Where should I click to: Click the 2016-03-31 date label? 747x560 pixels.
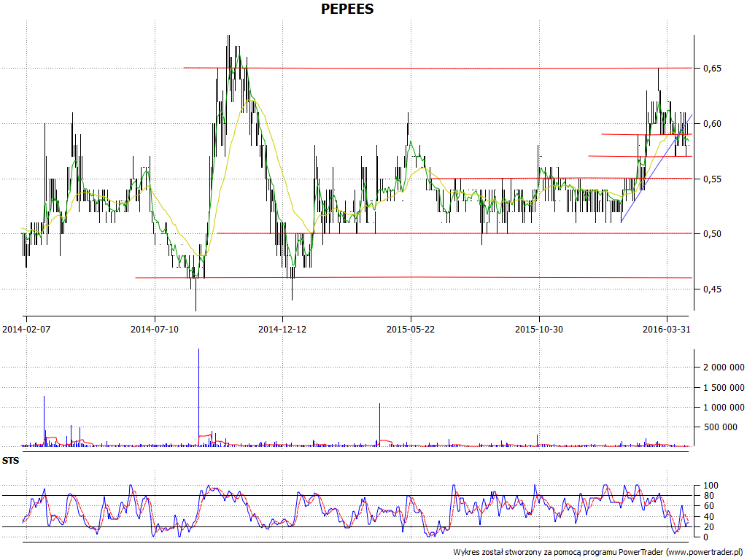pos(667,329)
